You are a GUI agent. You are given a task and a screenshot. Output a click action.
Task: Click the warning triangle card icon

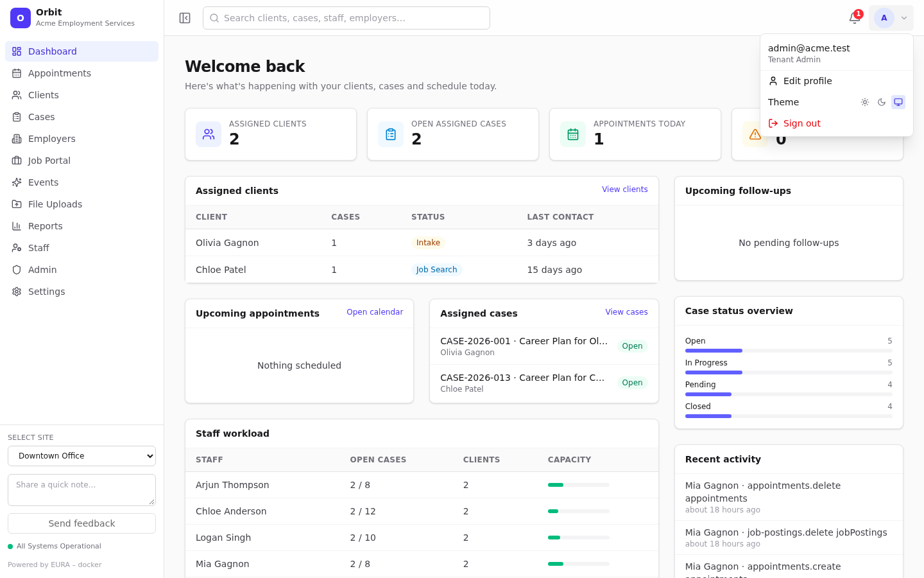pos(755,134)
